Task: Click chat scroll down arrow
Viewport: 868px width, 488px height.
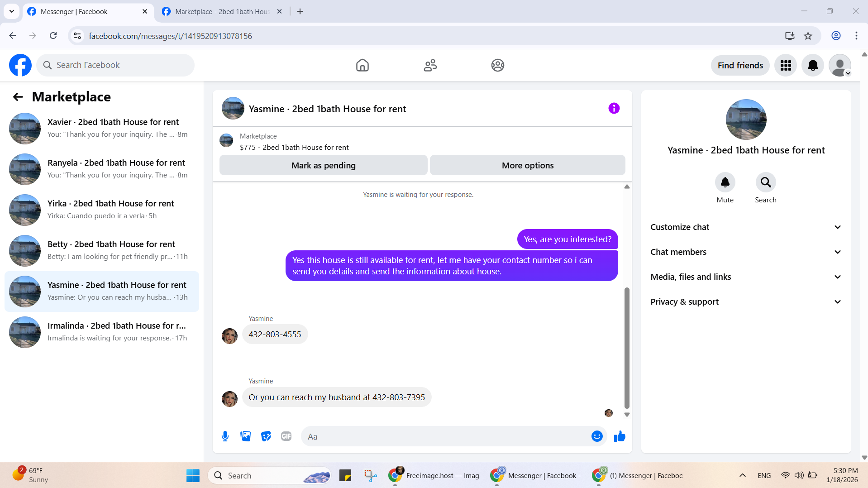Action: [627, 415]
